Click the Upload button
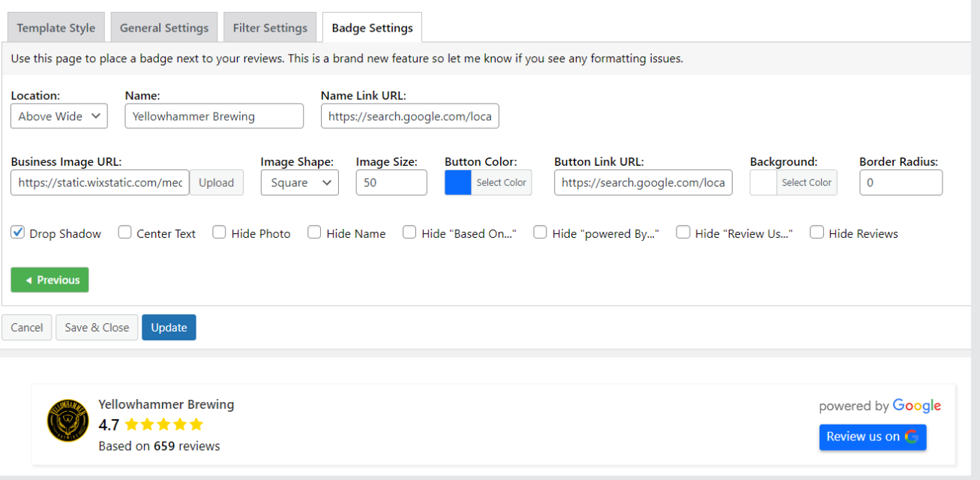980x480 pixels. point(217,182)
